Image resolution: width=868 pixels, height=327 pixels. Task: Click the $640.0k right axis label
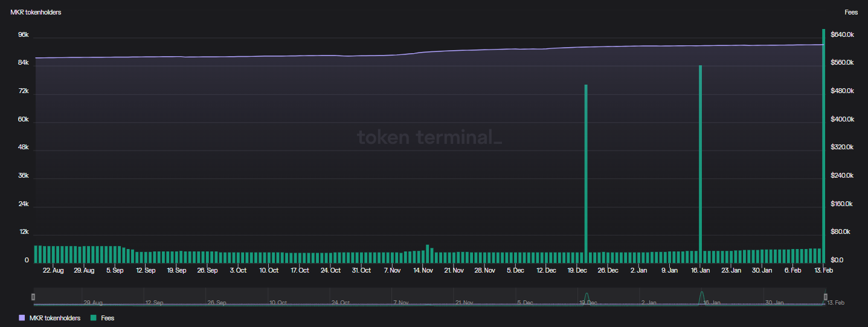(842, 35)
